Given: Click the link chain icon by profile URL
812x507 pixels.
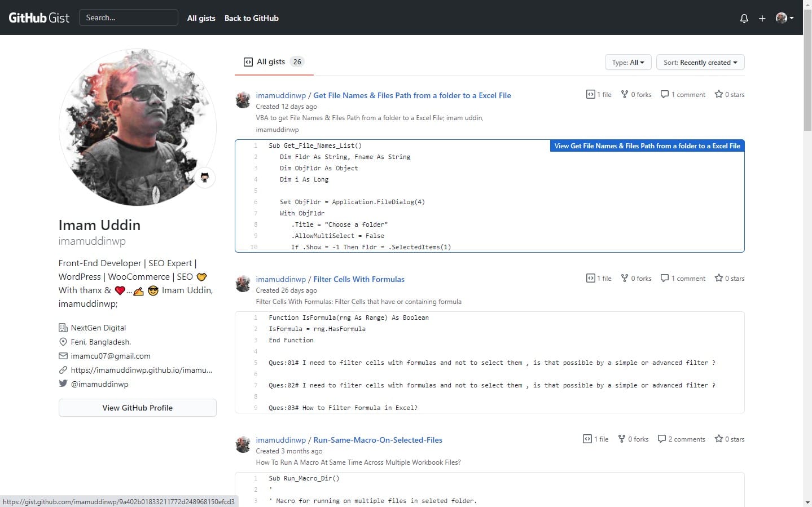Looking at the screenshot, I should [63, 370].
